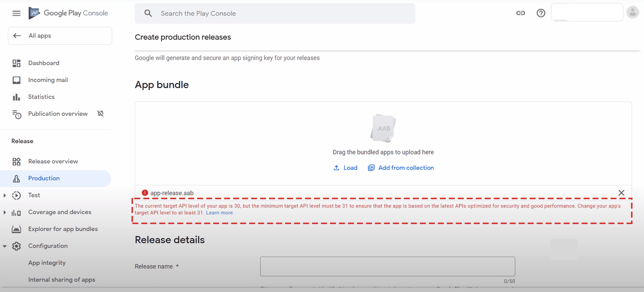Select the Statistics bar chart icon

(16, 97)
